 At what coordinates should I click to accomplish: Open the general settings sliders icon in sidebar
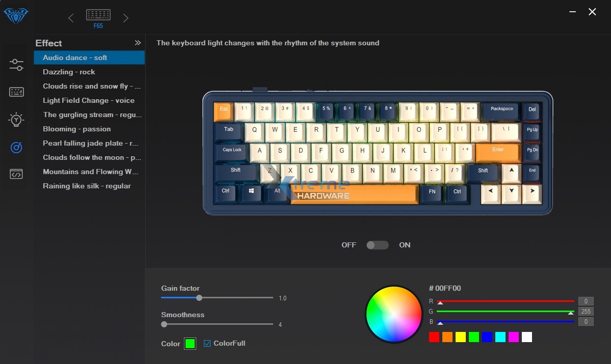point(16,65)
